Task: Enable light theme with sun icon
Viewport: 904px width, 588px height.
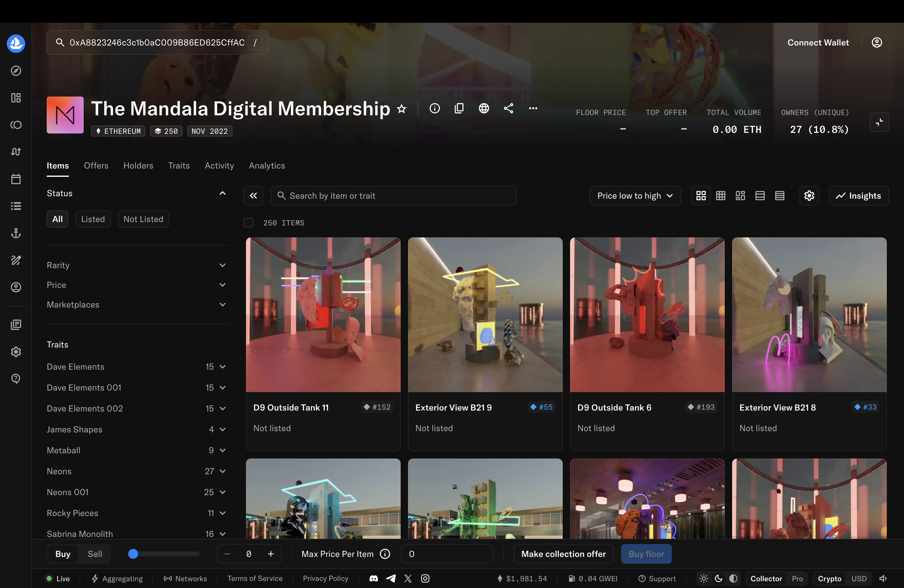Action: pyautogui.click(x=704, y=578)
